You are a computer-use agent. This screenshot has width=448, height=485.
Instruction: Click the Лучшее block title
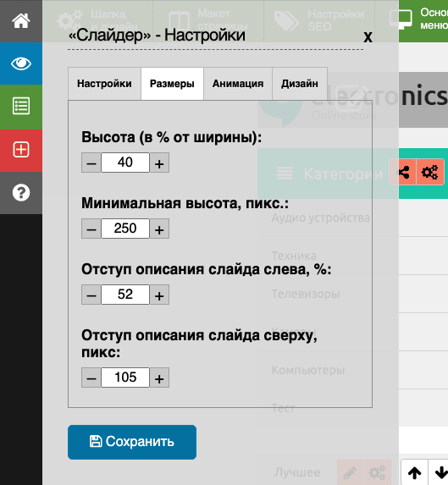297,472
